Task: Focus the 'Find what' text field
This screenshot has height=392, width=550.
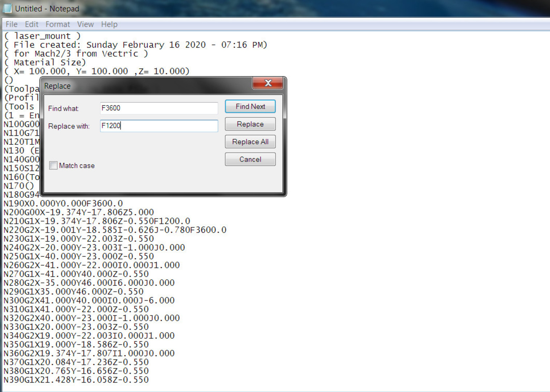Action: 159,108
